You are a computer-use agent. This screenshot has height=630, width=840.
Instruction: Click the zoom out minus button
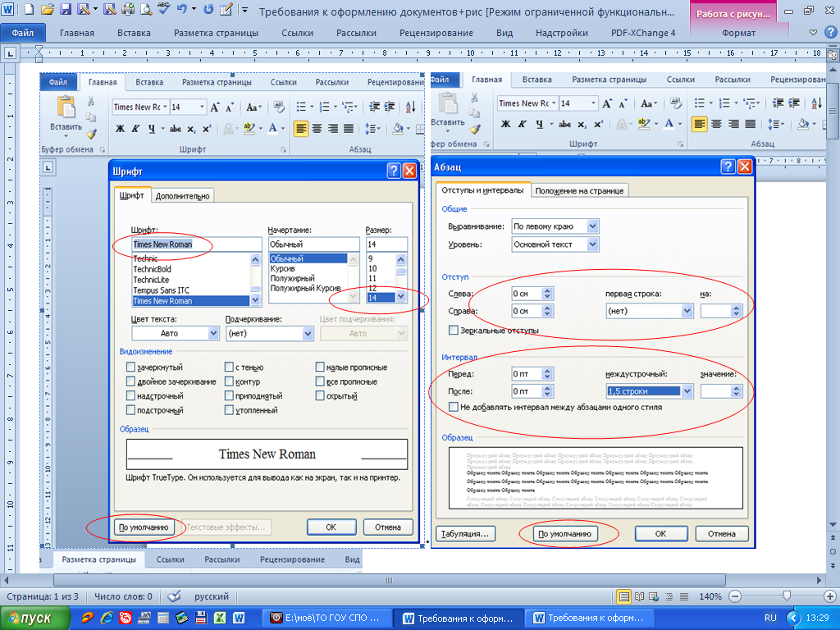735,596
